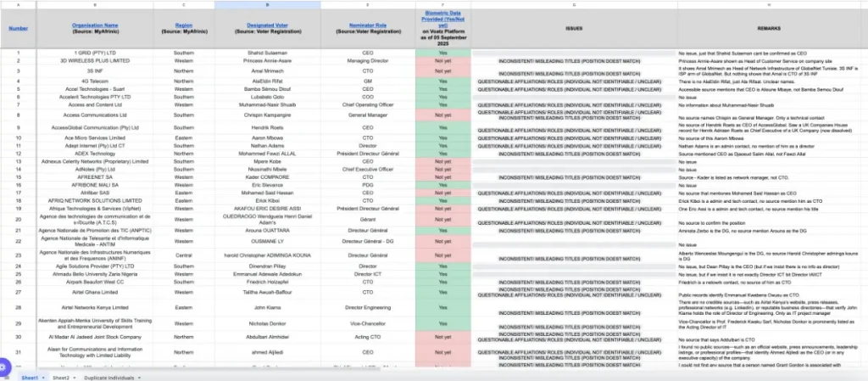Image resolution: width=868 pixels, height=381 pixels.
Task: Select the OUSMANE LY voter cell
Action: [x=267, y=242]
